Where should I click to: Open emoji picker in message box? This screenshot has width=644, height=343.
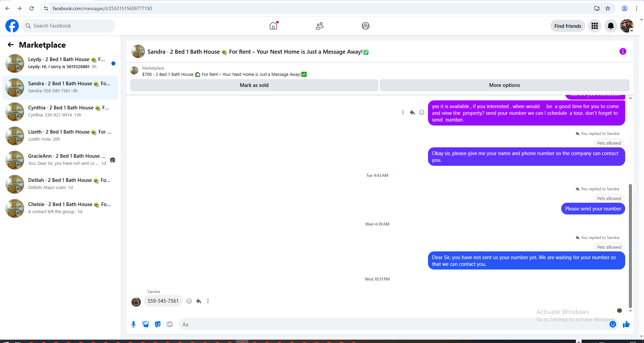[613, 324]
